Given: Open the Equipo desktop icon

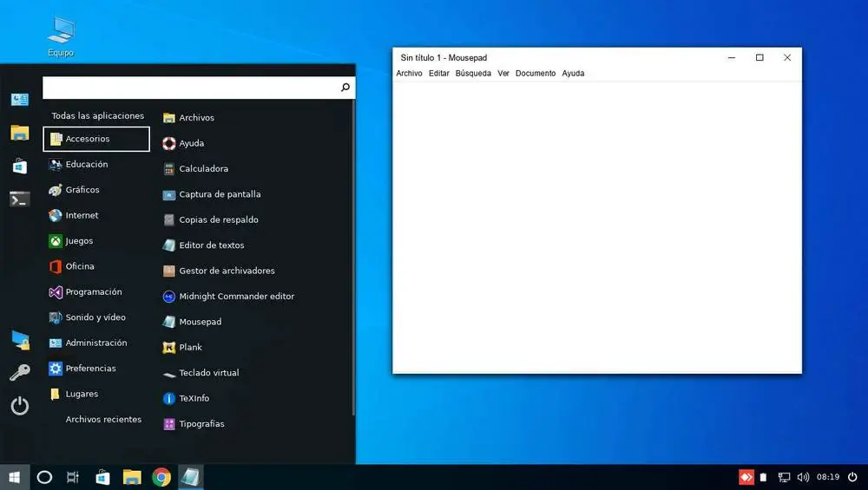Looking at the screenshot, I should point(61,37).
